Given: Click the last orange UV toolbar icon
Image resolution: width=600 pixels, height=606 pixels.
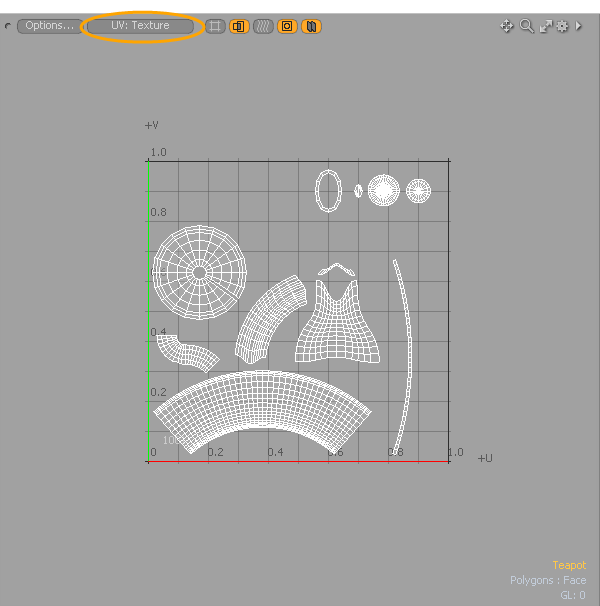Looking at the screenshot, I should (x=311, y=26).
